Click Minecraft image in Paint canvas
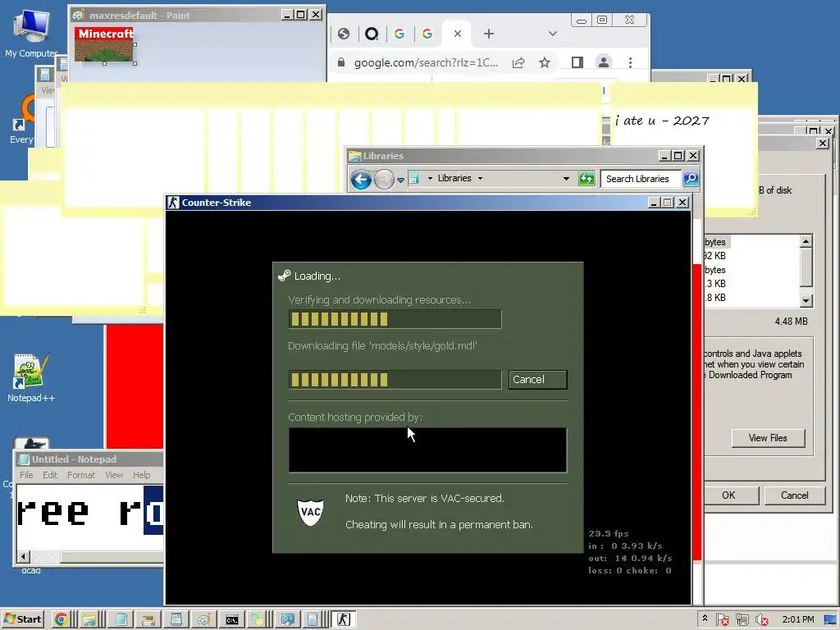The width and height of the screenshot is (840, 630). coord(104,44)
